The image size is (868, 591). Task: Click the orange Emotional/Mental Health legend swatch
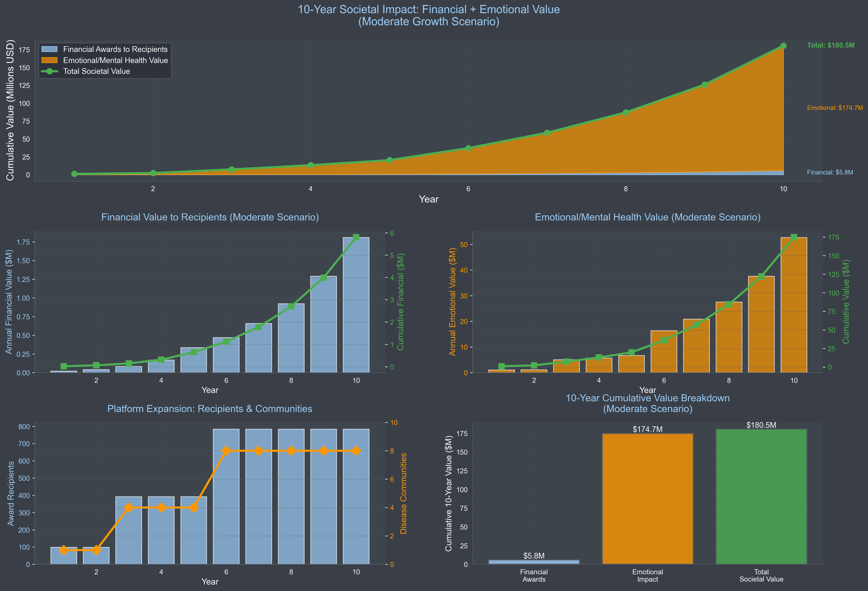[x=49, y=60]
